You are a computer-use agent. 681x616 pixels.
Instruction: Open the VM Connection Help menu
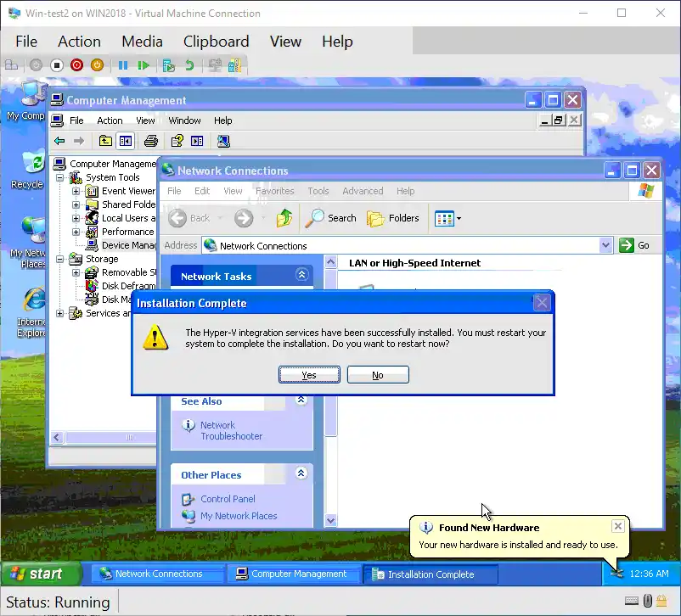(x=337, y=42)
